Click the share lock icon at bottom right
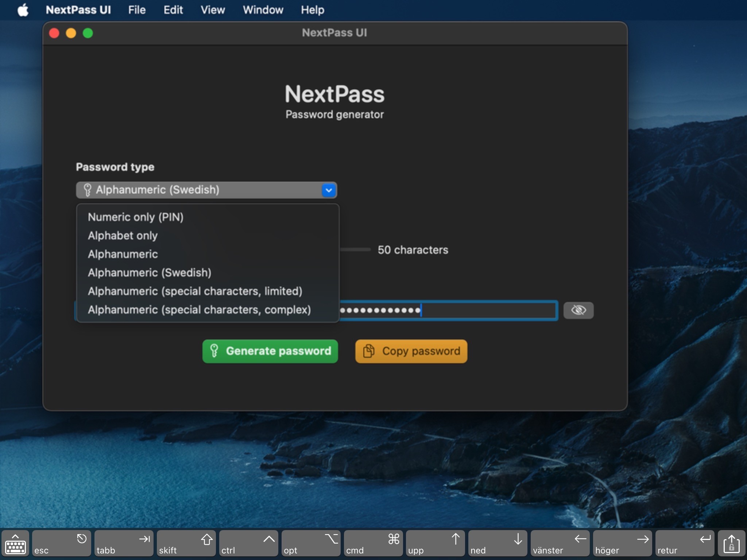 click(731, 544)
